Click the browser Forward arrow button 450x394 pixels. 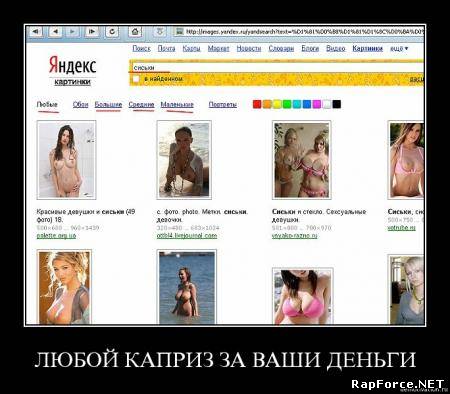coord(72,32)
